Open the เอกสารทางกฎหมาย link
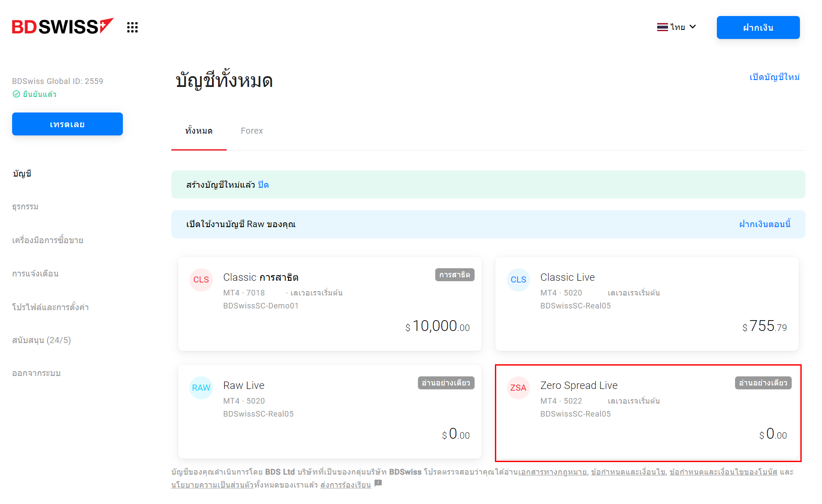 (552, 472)
